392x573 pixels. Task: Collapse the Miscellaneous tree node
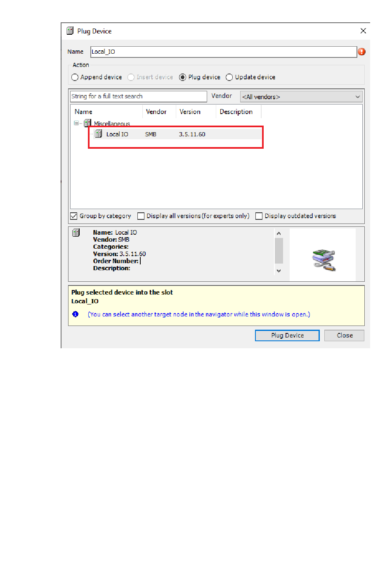tap(76, 123)
